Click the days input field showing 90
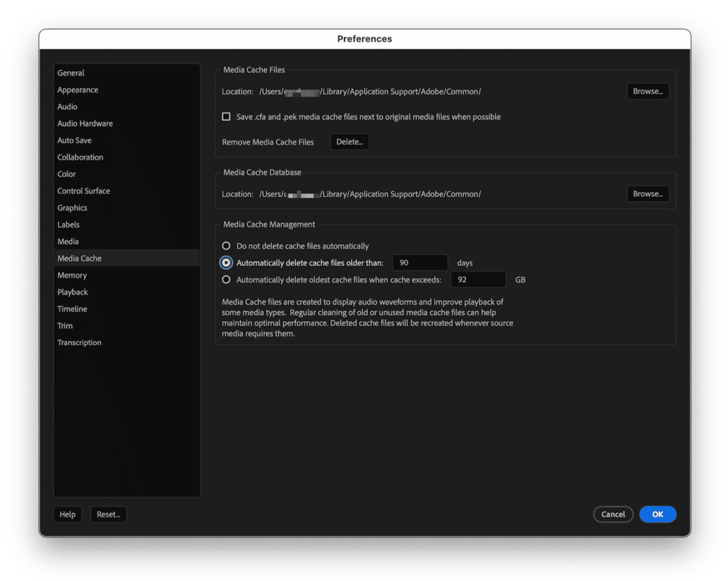 click(x=420, y=262)
